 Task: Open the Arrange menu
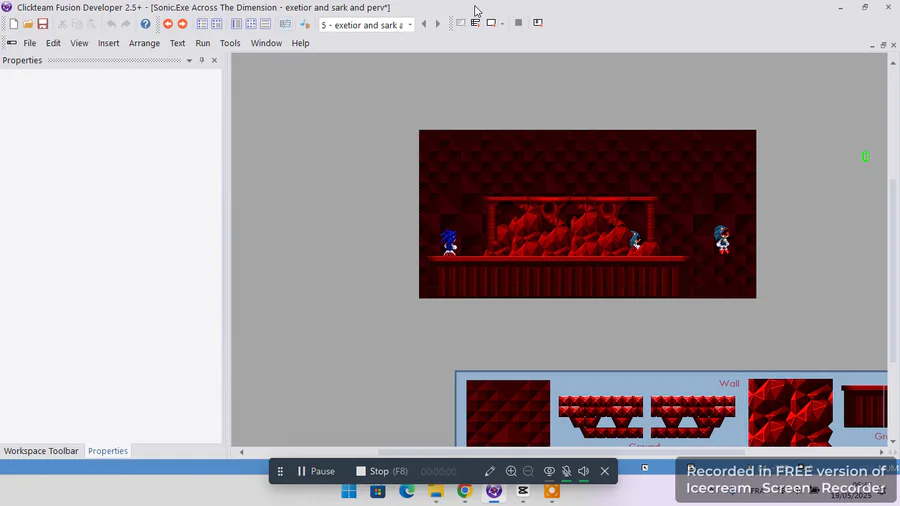144,43
